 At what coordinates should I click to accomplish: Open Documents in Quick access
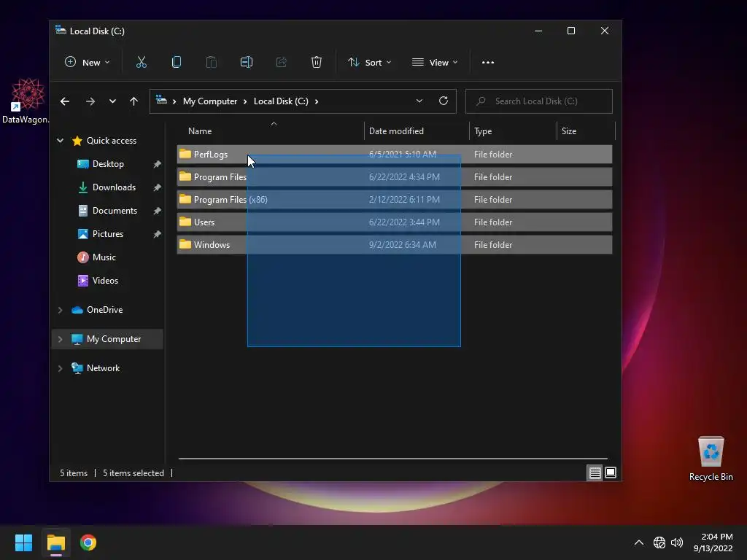pos(115,211)
